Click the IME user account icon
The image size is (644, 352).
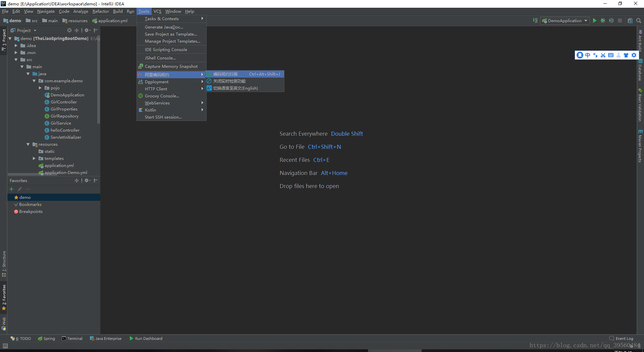click(x=619, y=55)
